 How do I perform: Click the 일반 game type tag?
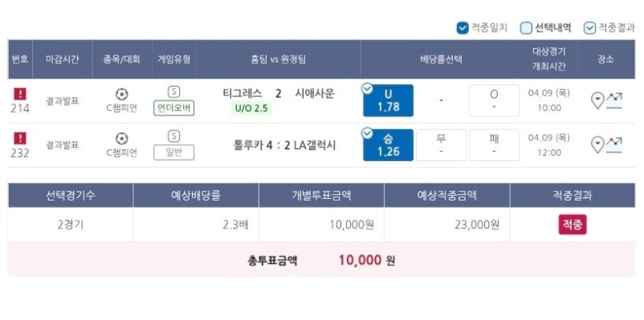point(173,152)
